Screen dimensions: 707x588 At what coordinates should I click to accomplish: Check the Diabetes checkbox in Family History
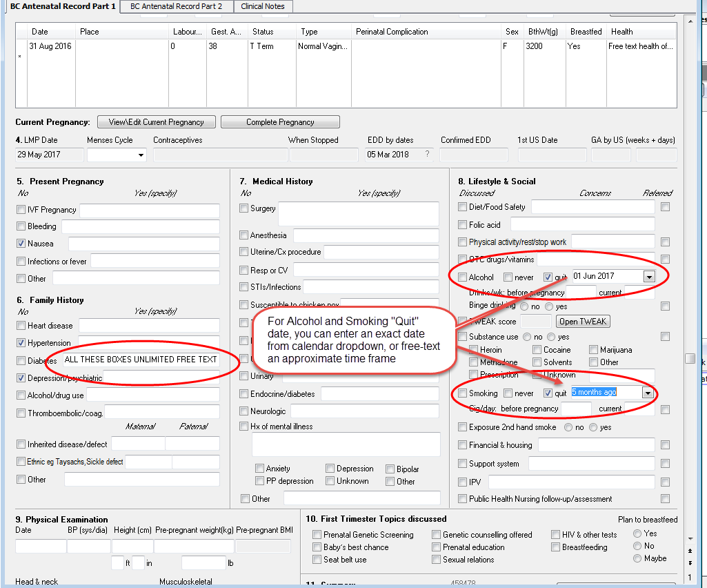coord(20,360)
